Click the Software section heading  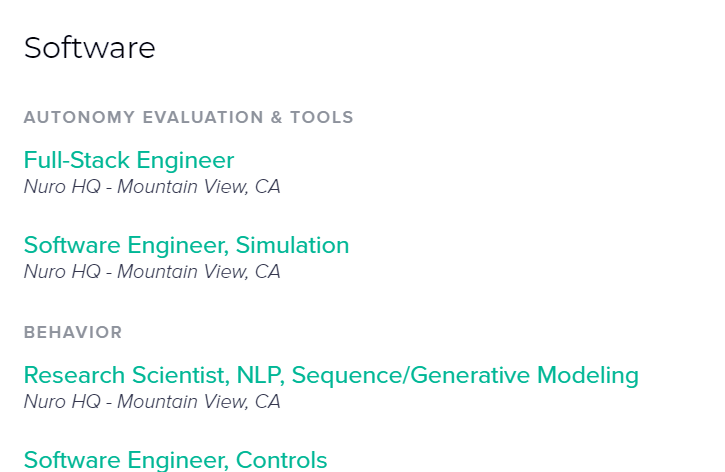tap(90, 48)
